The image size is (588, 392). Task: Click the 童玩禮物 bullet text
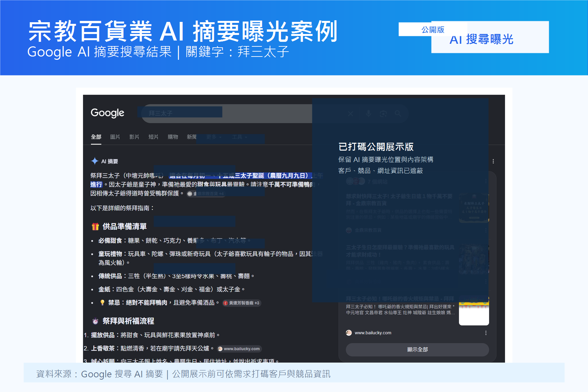pos(210,258)
